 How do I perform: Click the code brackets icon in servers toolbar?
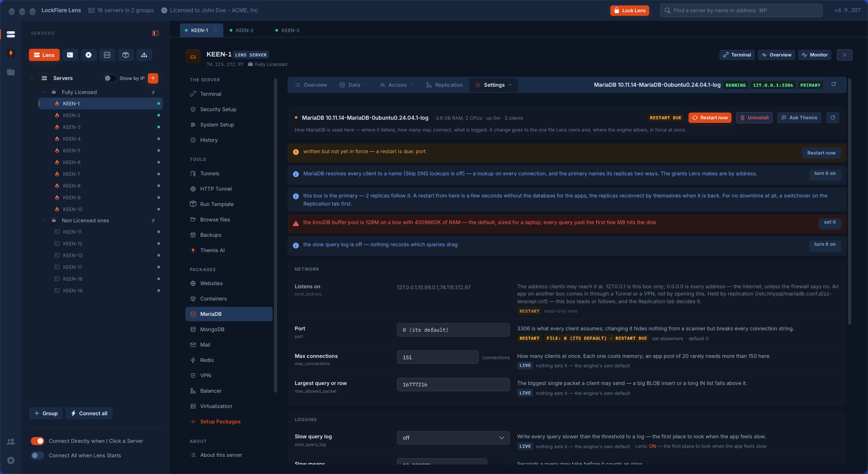(107, 55)
